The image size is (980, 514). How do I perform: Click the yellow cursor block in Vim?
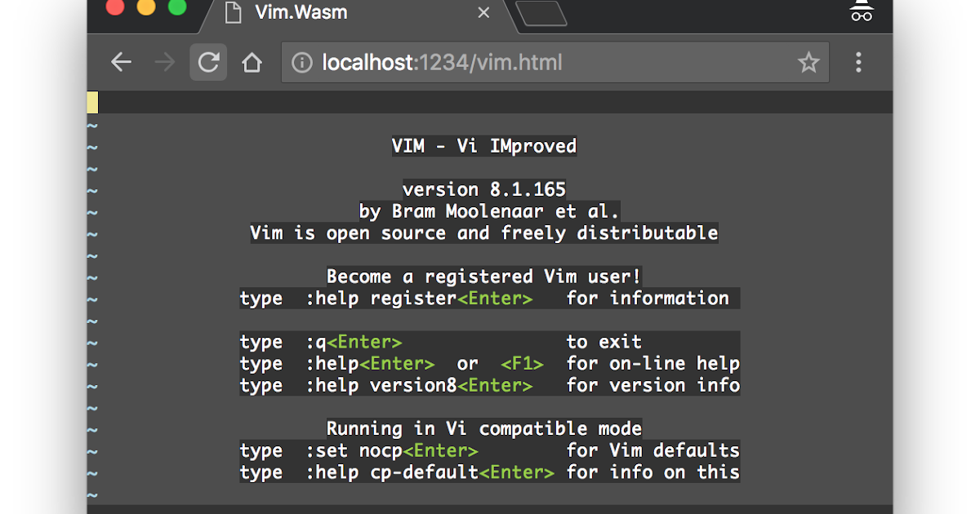[93, 102]
